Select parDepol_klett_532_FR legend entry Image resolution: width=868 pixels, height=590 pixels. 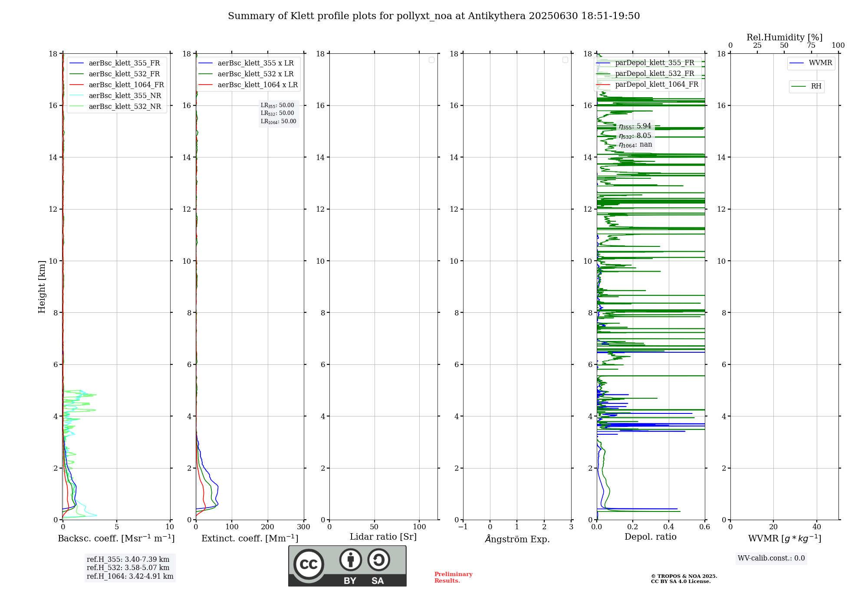(645, 73)
